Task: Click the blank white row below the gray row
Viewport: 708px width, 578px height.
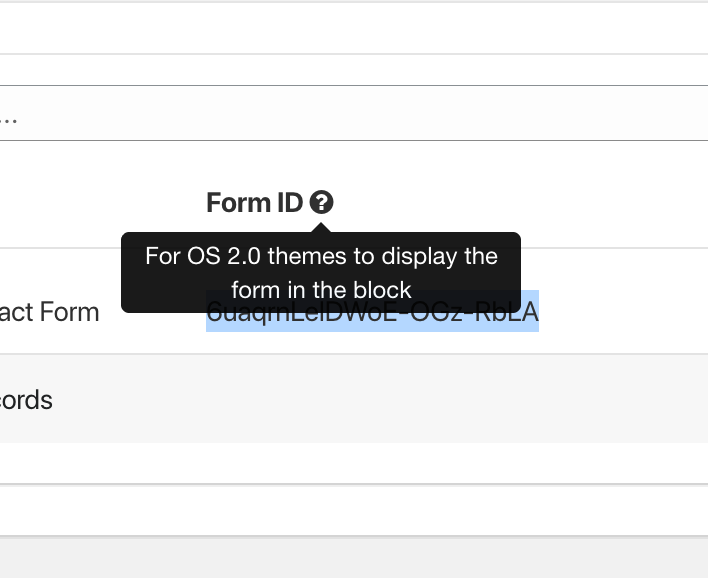Action: (350, 464)
